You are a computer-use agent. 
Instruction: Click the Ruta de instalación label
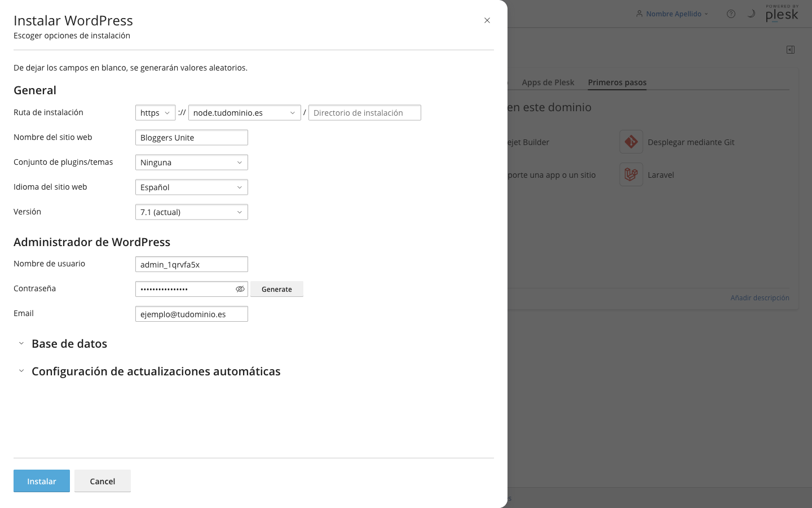(48, 112)
